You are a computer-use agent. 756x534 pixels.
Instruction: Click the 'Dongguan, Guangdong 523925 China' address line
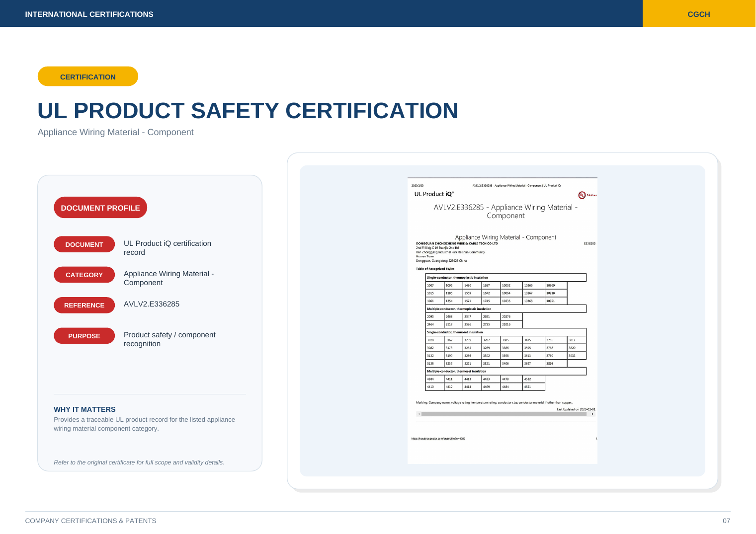point(441,261)
